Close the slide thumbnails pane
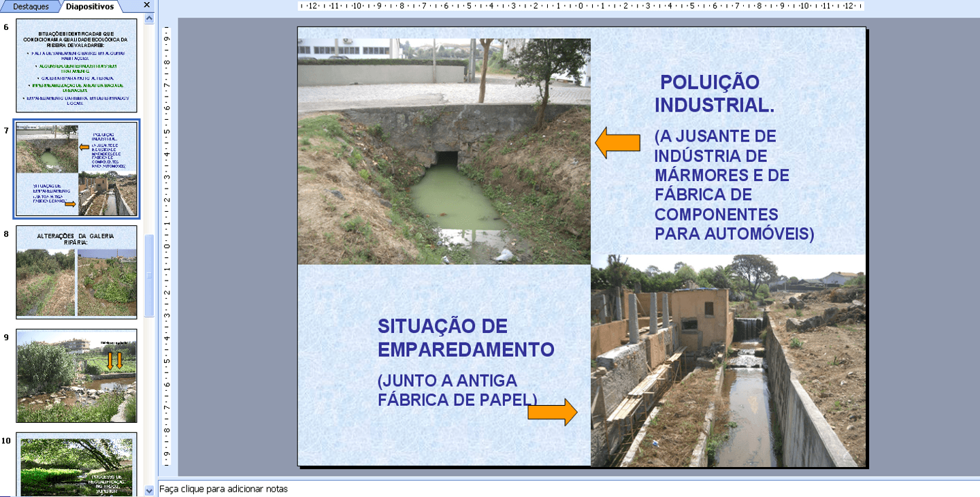 pos(146,5)
